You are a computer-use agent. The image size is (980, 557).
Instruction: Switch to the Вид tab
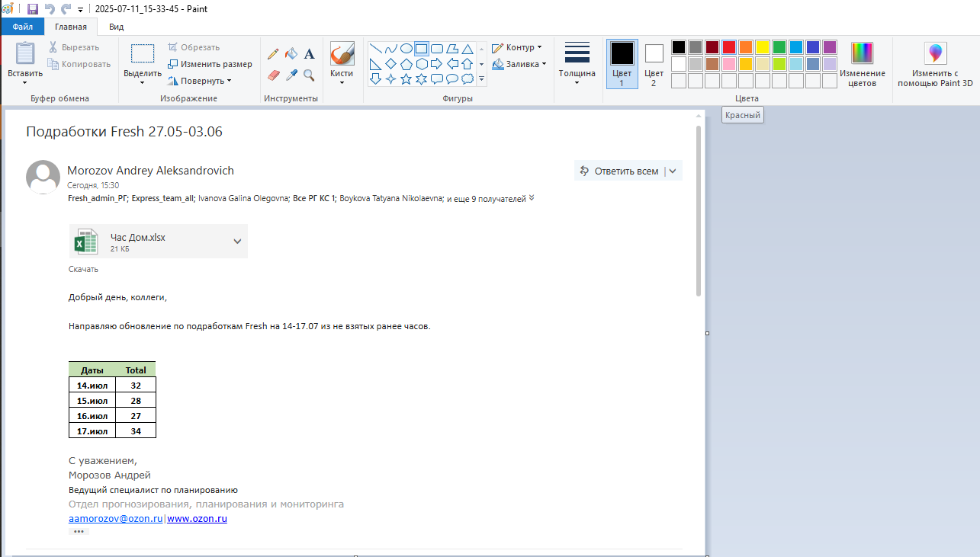pyautogui.click(x=116, y=27)
